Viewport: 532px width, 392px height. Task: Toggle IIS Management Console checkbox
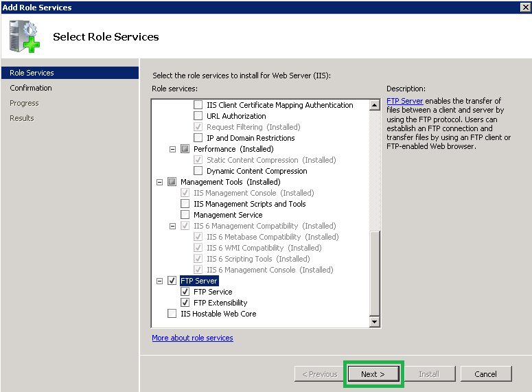tap(185, 193)
